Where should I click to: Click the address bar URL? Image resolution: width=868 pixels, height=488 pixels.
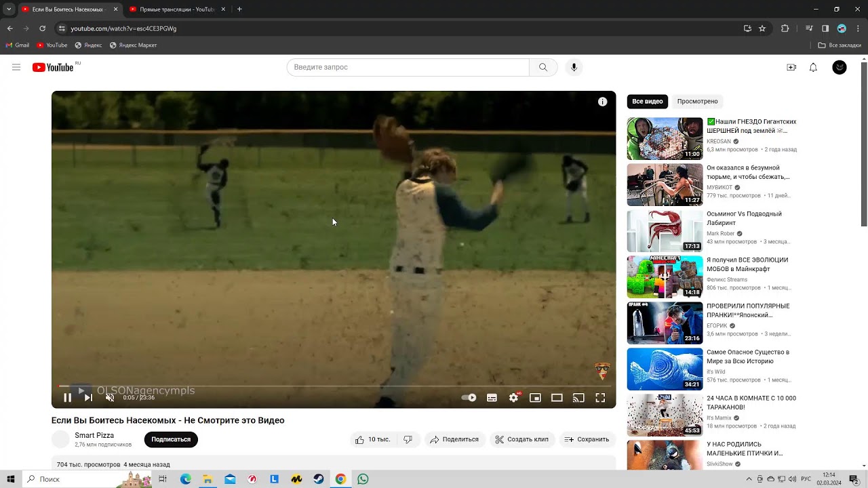123,28
